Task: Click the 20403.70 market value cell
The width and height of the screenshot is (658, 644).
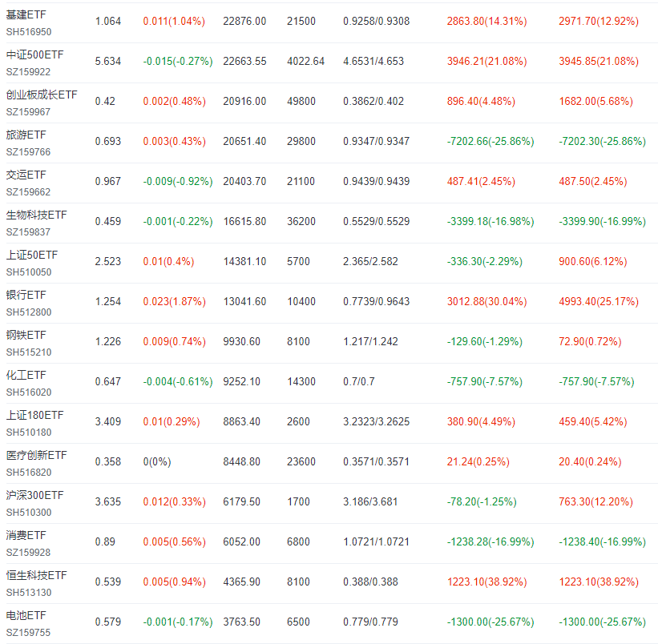Action: (x=244, y=181)
